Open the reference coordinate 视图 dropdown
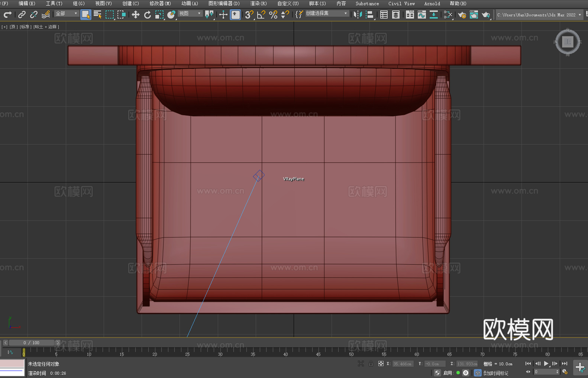 (190, 13)
